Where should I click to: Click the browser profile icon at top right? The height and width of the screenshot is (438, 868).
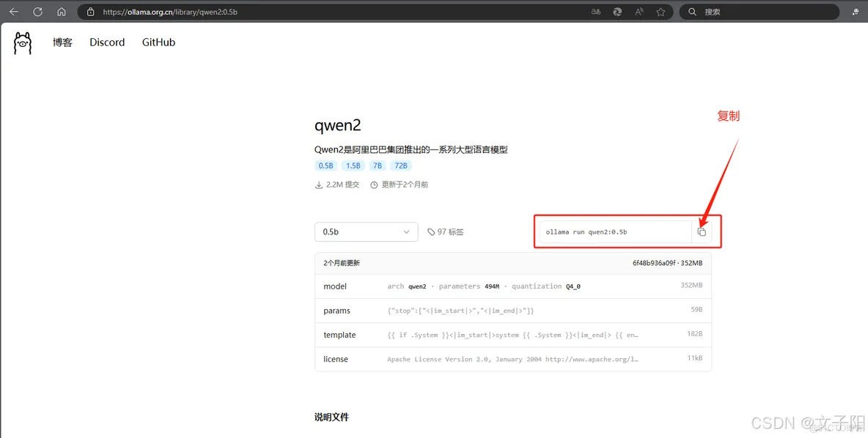point(856,12)
